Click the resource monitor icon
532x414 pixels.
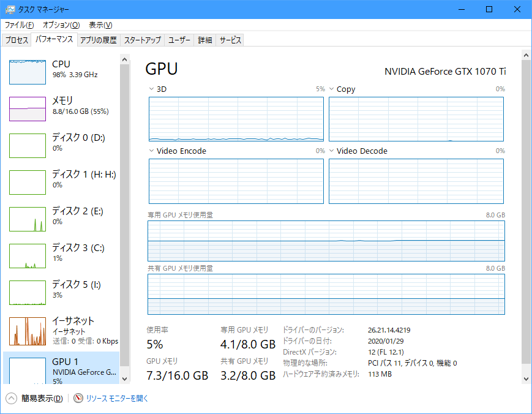tap(78, 398)
